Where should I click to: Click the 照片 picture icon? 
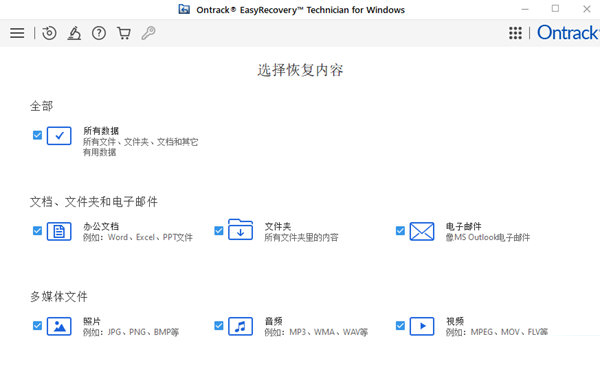tap(59, 326)
